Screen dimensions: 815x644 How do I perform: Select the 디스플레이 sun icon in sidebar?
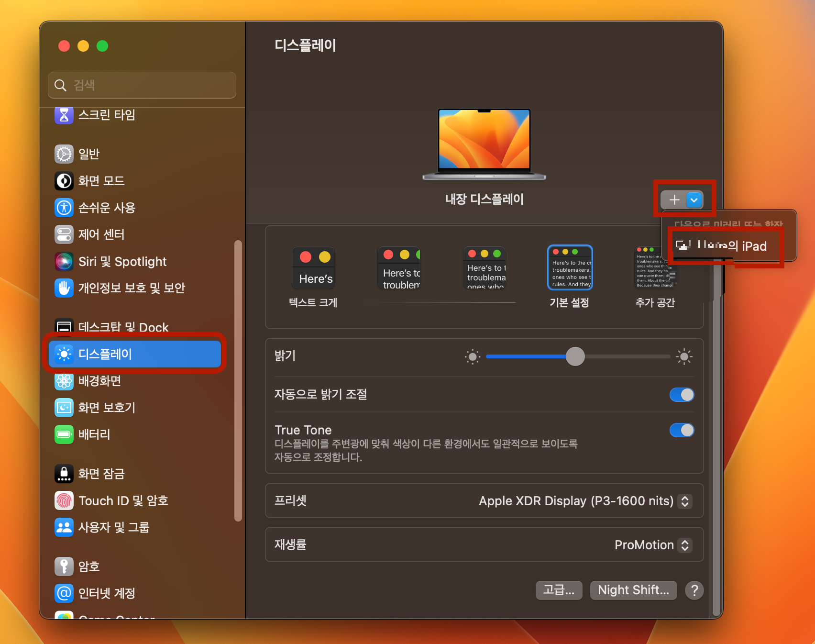64,354
